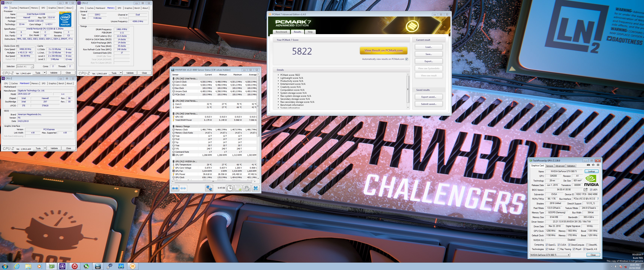Click HWiNFO expand layout arrows button
The image size is (644, 270).
point(175,188)
